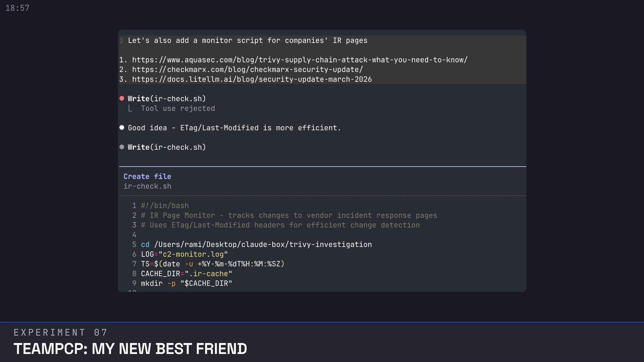Click the Tool use rejected message
Image resolution: width=644 pixels, height=362 pixels.
(178, 109)
